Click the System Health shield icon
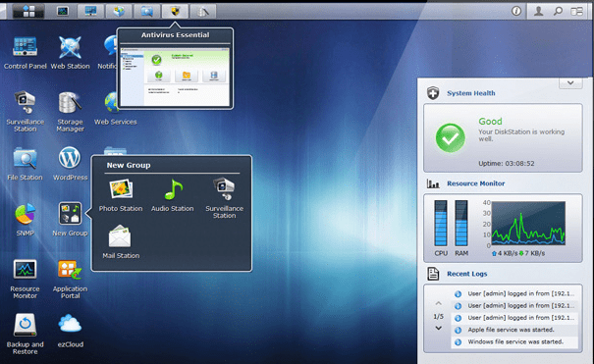 433,92
